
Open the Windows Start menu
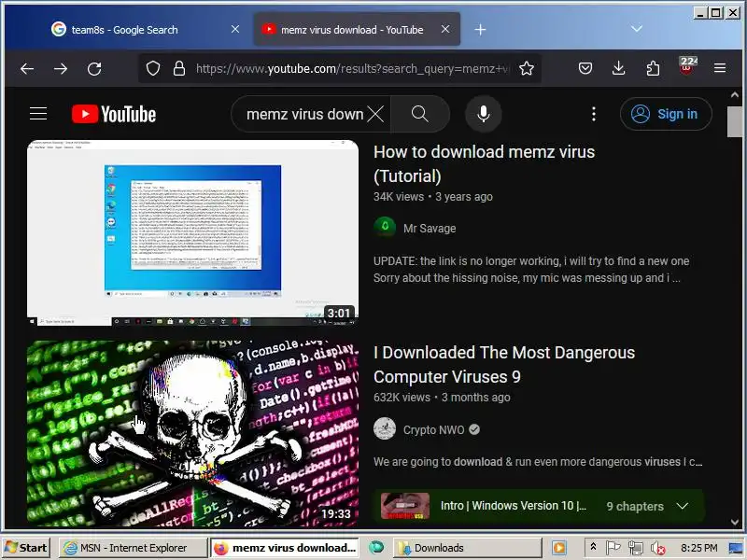27,548
